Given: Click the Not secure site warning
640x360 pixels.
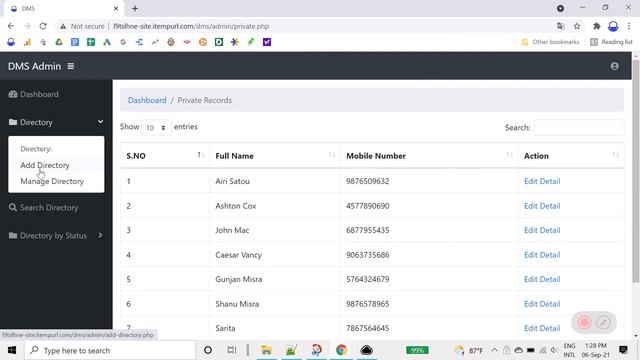Looking at the screenshot, I should [82, 26].
